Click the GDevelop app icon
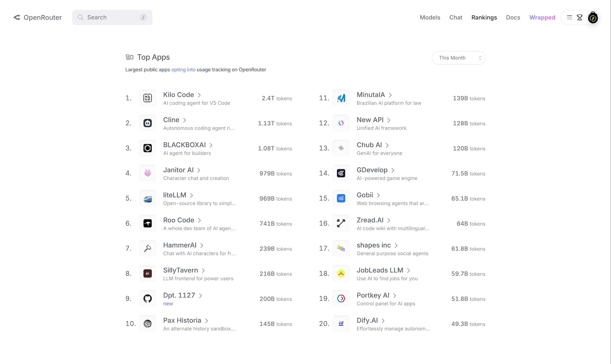 click(341, 173)
